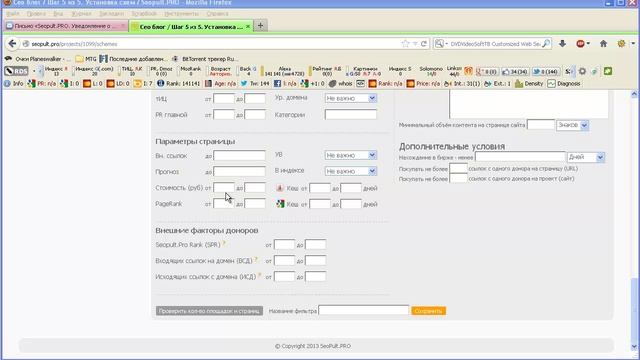Image resolution: width=640 pixels, height=360 pixels.
Task: Open the downloads arrow icon
Action: [562, 44]
